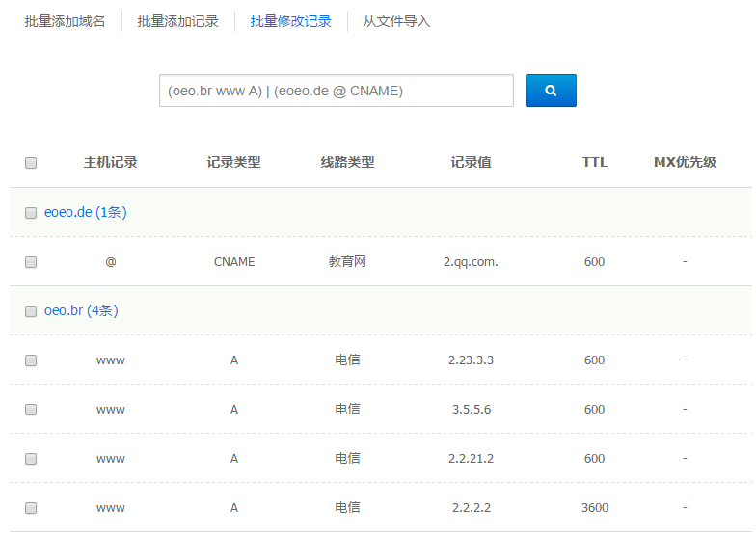Click the record value 3.5.5.6

pos(471,409)
